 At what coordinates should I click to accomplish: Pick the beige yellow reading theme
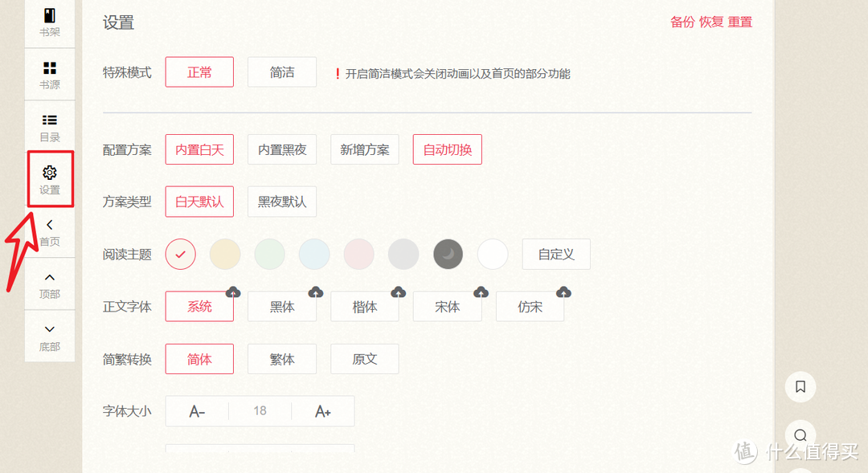coord(225,254)
